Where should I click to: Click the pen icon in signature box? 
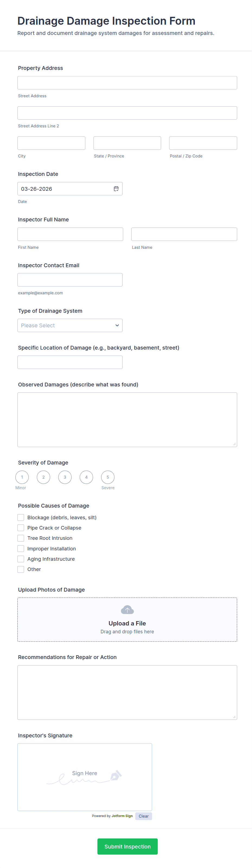click(115, 775)
